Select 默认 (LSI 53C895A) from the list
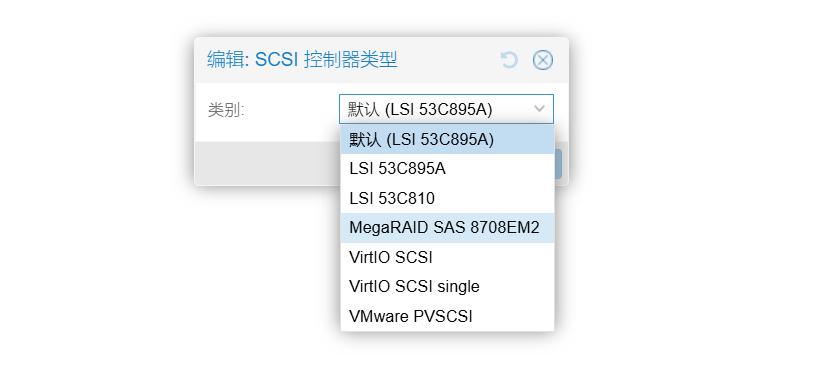This screenshot has width=826, height=376. (x=447, y=140)
